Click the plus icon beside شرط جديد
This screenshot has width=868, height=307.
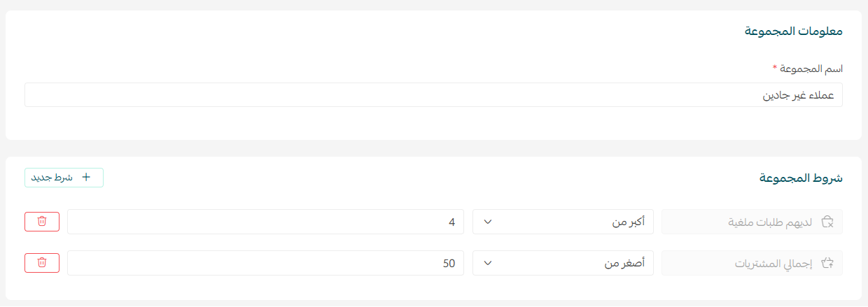pyautogui.click(x=86, y=178)
